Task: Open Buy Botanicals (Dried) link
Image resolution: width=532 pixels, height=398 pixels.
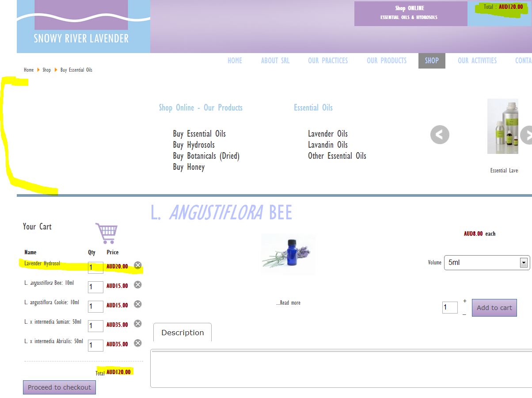Action: click(206, 156)
